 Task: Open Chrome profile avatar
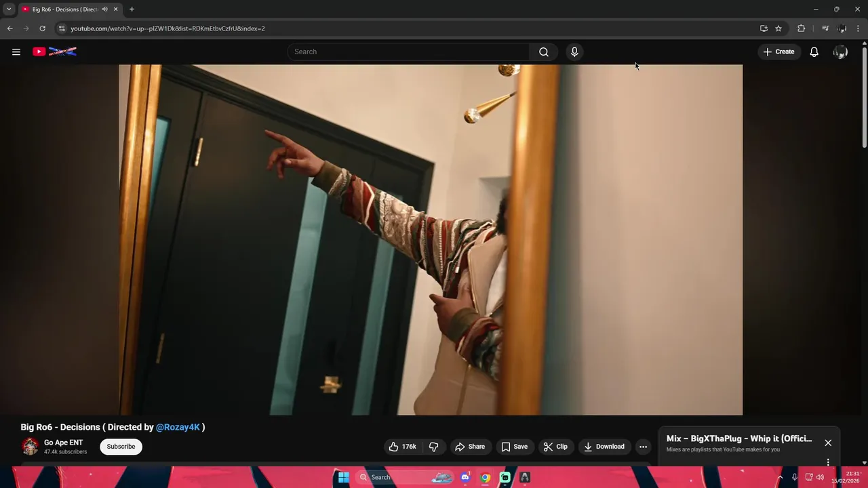pyautogui.click(x=842, y=28)
